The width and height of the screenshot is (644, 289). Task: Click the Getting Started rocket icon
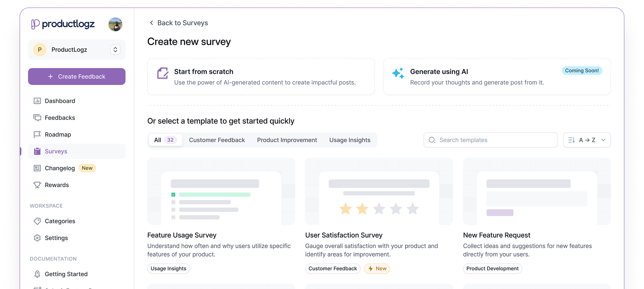pos(37,274)
